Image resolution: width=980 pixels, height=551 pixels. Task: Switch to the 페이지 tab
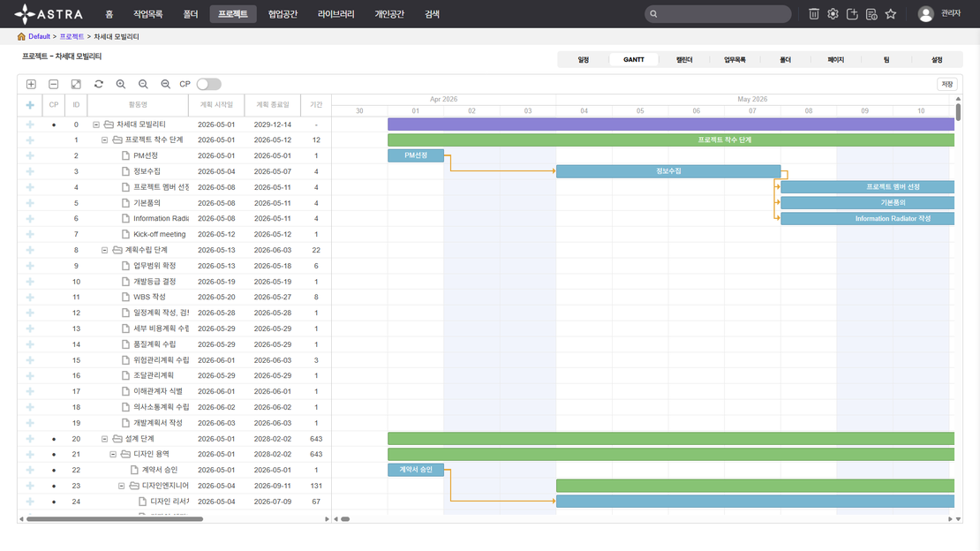(x=835, y=59)
